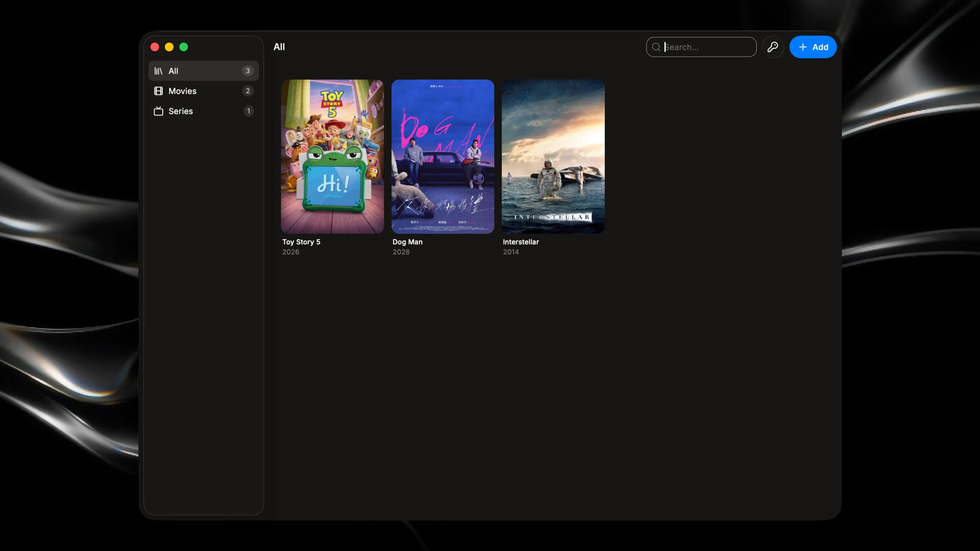This screenshot has height=551, width=980.
Task: Click the Add button
Action: (813, 47)
